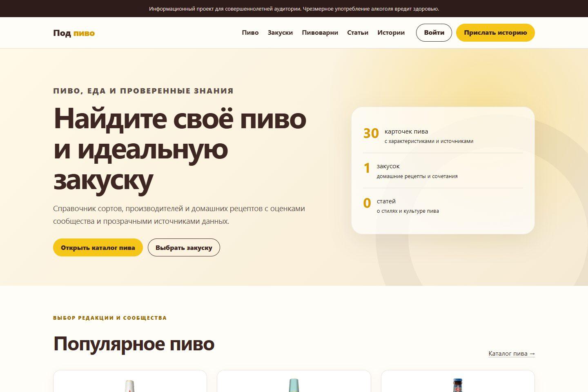Click the с характеристиками и источниками caption
588x392 pixels.
click(x=429, y=141)
